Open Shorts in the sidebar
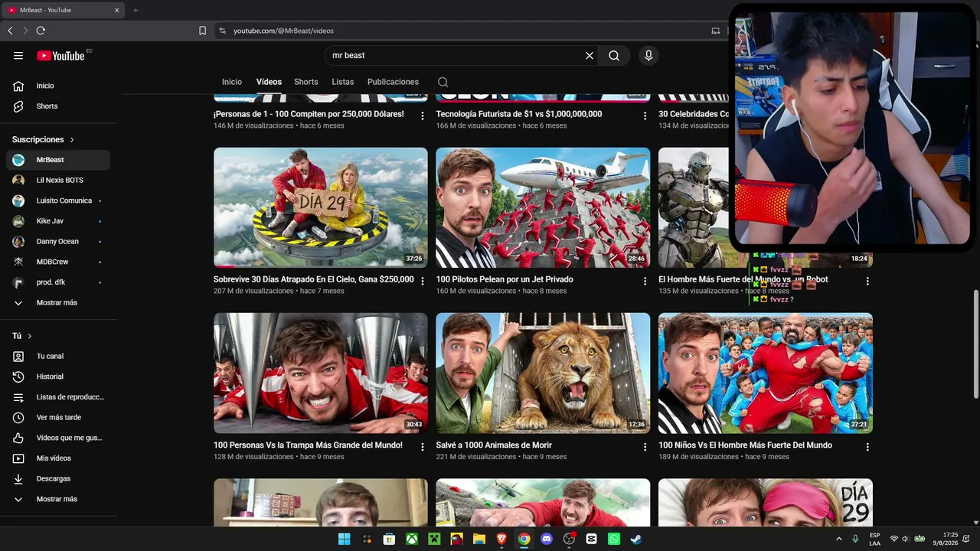The width and height of the screenshot is (980, 551). click(x=58, y=106)
